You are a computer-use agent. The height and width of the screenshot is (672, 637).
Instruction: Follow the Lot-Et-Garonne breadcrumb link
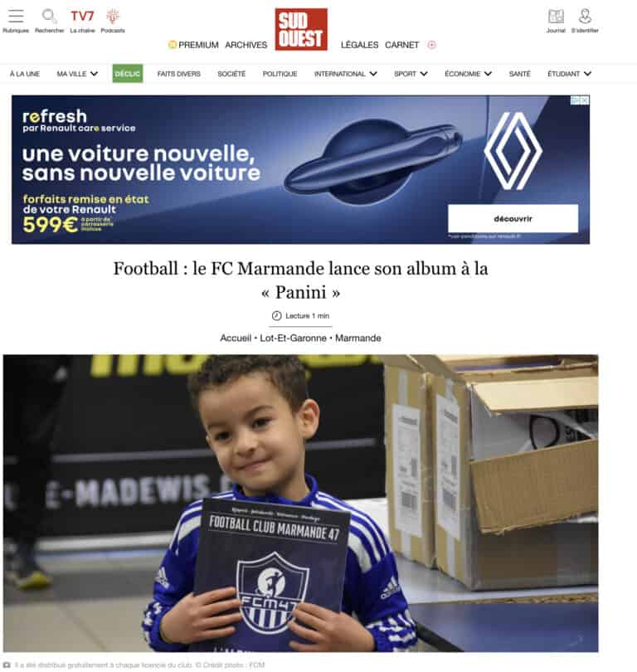[294, 338]
